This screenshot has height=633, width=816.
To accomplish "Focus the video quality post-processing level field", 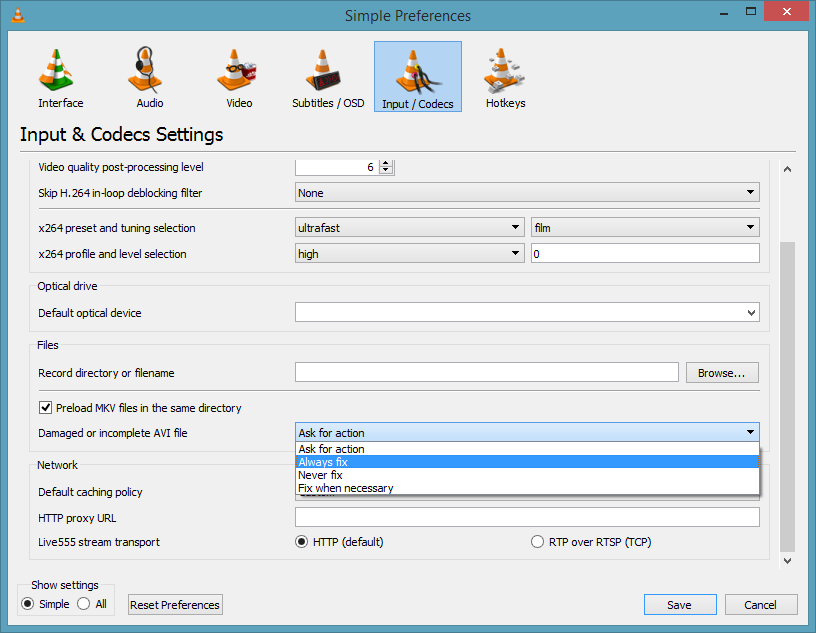I will [x=337, y=167].
